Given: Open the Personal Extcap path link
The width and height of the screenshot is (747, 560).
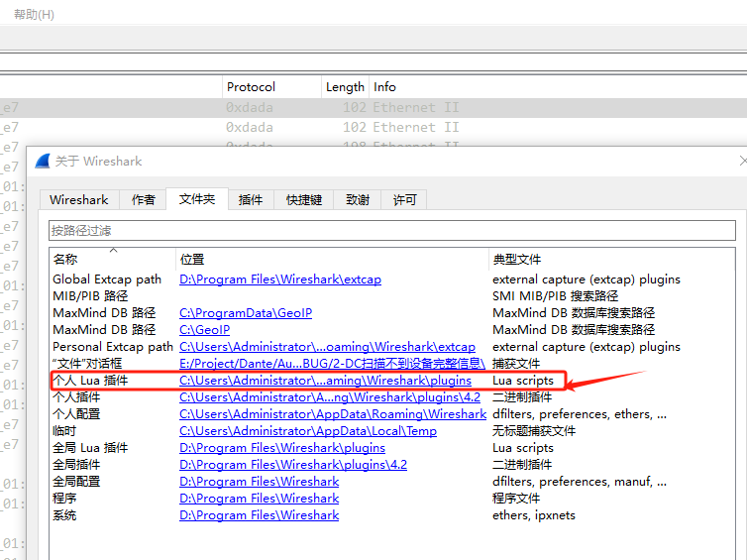Looking at the screenshot, I should click(x=327, y=347).
